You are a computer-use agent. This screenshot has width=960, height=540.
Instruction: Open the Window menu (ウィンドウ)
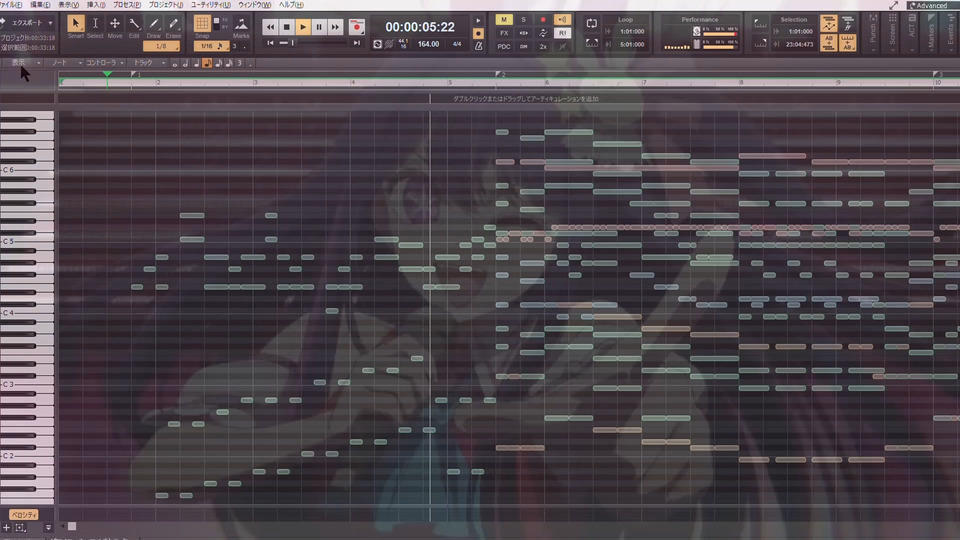254,5
